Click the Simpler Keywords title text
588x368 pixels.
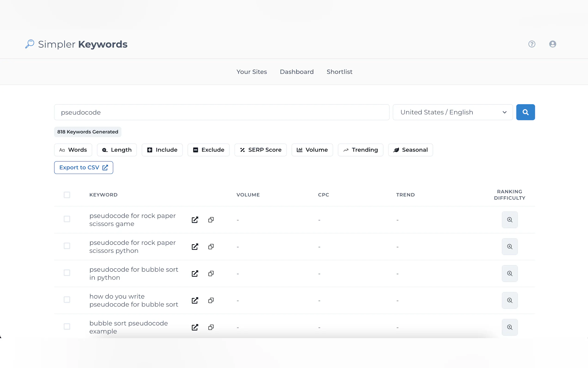click(83, 44)
